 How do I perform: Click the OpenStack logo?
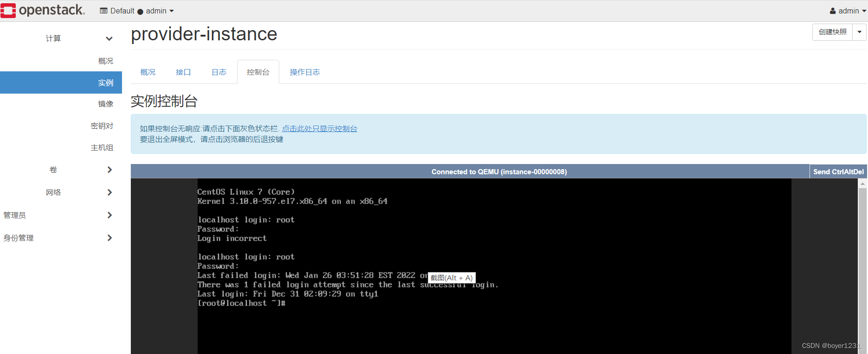[43, 10]
